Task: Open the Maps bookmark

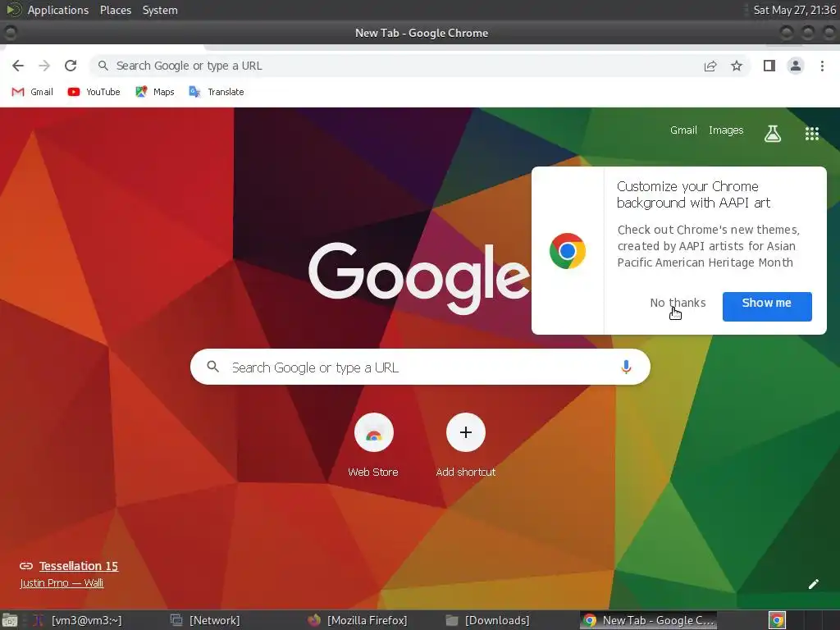Action: click(155, 92)
